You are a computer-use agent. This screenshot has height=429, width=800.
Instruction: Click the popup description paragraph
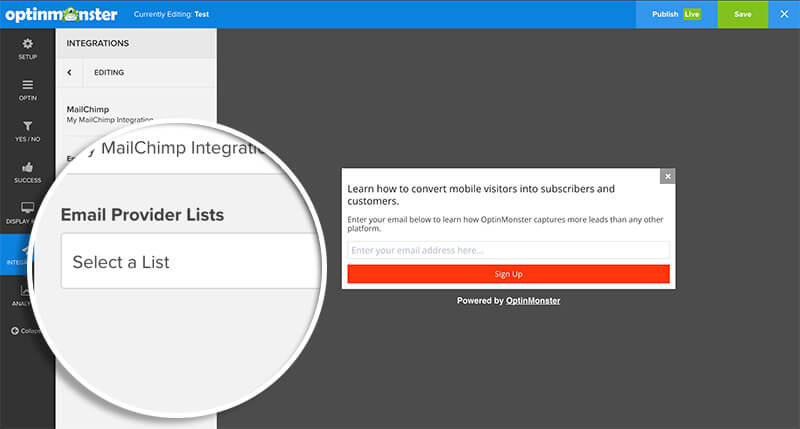tap(505, 223)
